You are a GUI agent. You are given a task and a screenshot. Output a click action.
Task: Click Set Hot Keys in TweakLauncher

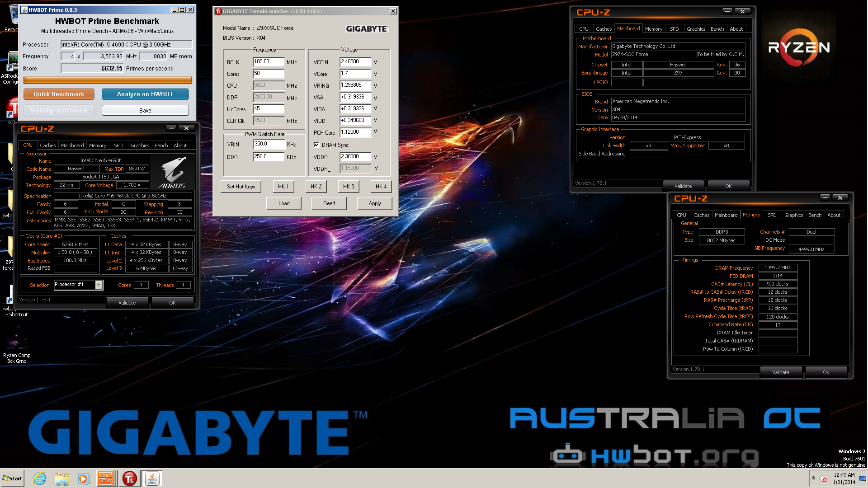coord(241,187)
